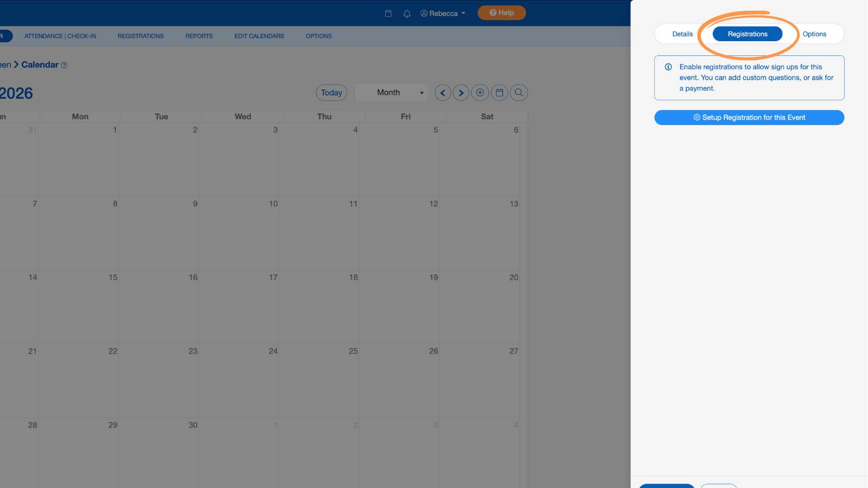Click Setup Registration for this Event

[749, 118]
